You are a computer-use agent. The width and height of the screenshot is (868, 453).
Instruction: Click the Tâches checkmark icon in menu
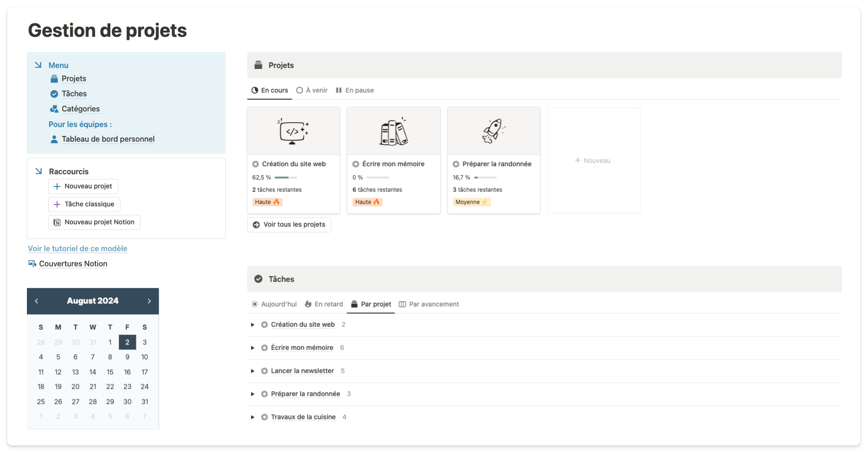tap(54, 94)
